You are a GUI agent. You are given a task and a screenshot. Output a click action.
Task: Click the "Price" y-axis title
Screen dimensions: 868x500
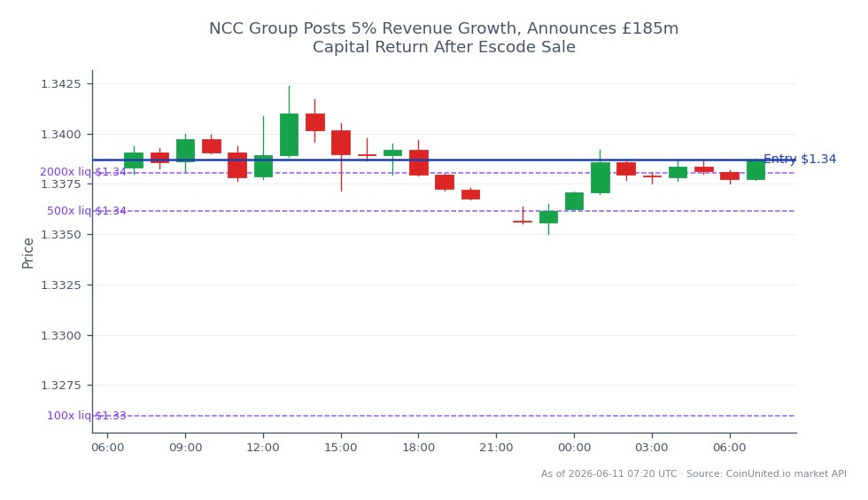point(27,254)
